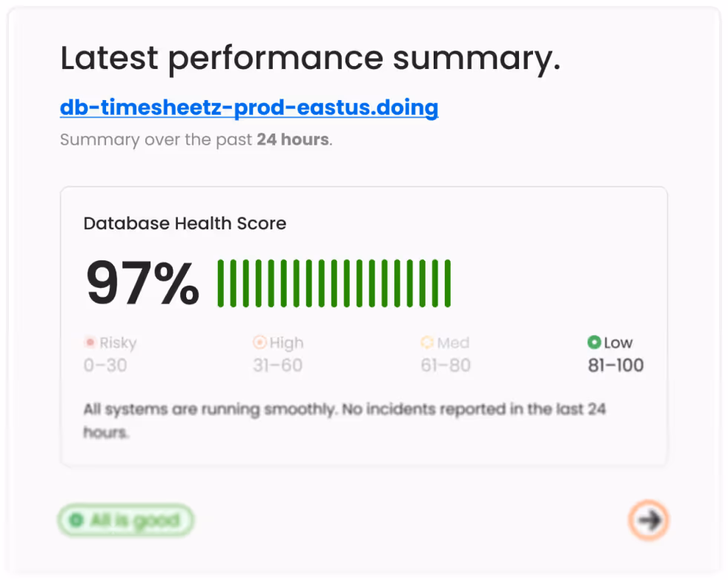This screenshot has height=580, width=728.
Task: Click the red Risky status dot
Action: 89,343
